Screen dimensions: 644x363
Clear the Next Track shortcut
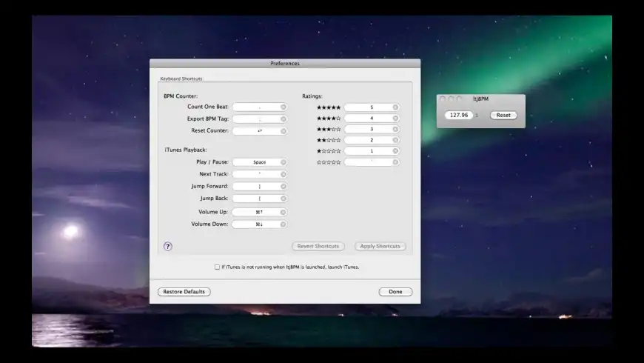283,174
